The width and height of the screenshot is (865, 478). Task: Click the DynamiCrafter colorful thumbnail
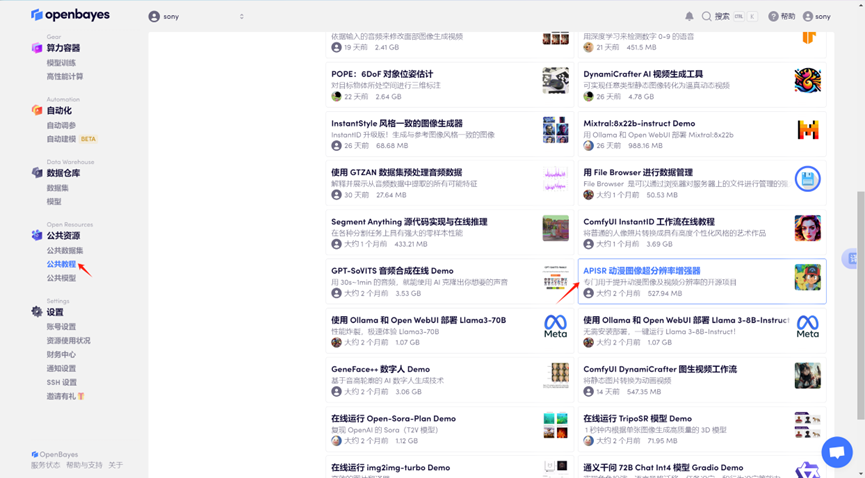point(808,81)
